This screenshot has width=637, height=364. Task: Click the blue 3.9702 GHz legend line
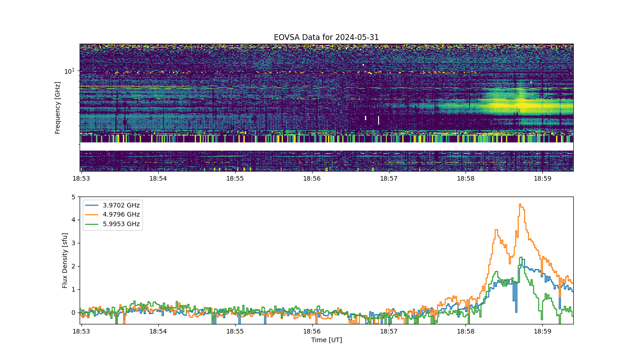92,205
